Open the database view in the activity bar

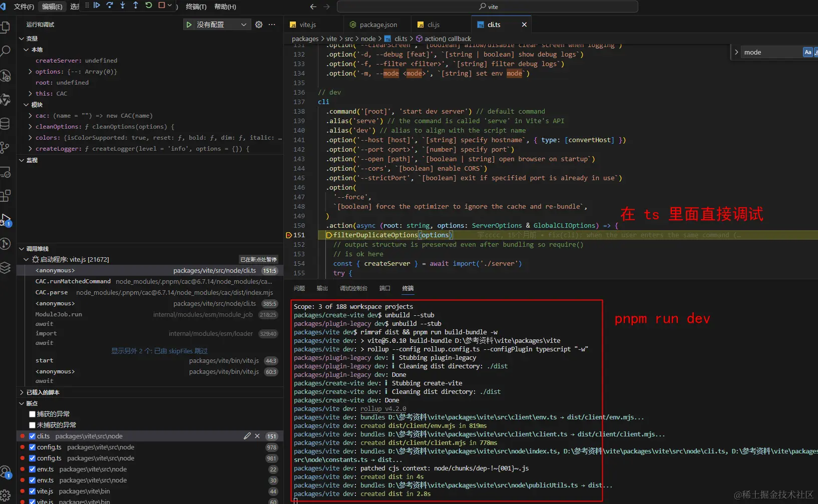click(5, 124)
